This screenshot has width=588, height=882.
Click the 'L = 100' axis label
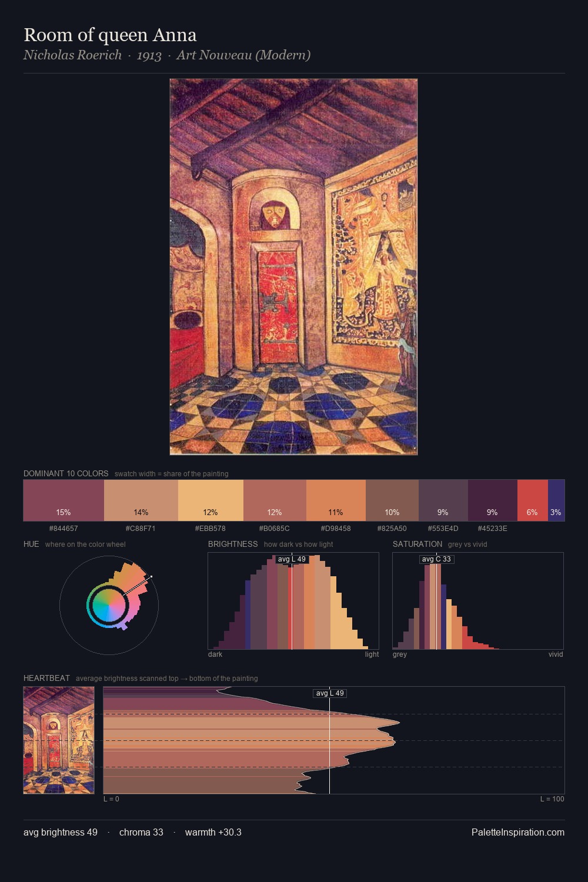tap(552, 799)
